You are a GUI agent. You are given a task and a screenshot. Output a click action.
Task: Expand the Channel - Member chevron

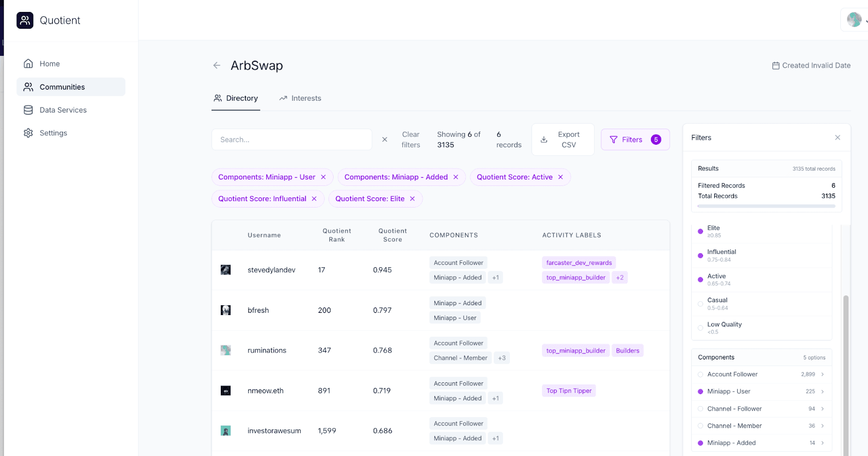click(823, 426)
